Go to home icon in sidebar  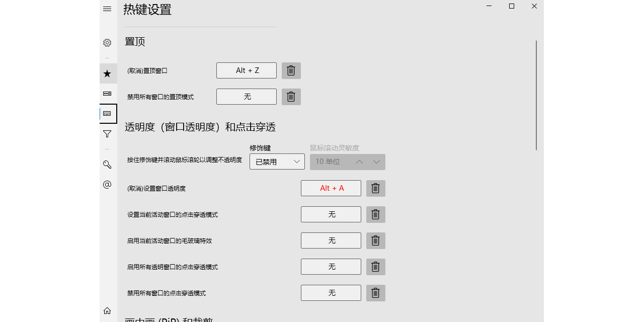click(x=107, y=310)
